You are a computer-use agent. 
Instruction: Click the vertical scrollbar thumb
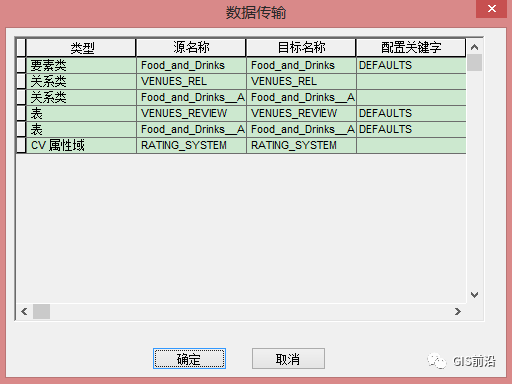point(474,63)
